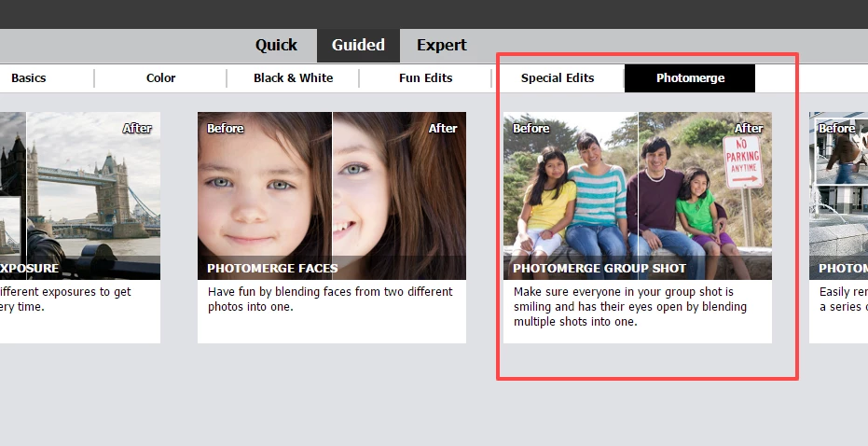Switch to Quick edit mode
Viewport: 868px width, 446px height.
point(276,45)
